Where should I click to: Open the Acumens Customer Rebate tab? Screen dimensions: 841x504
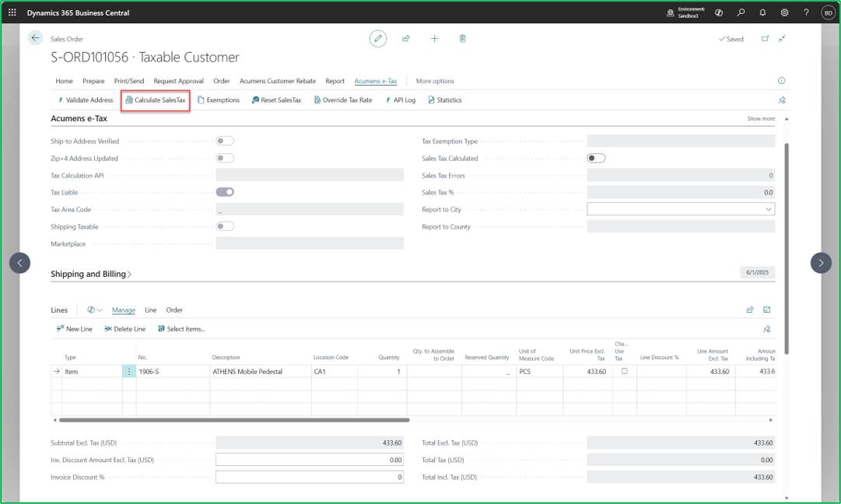coord(278,81)
